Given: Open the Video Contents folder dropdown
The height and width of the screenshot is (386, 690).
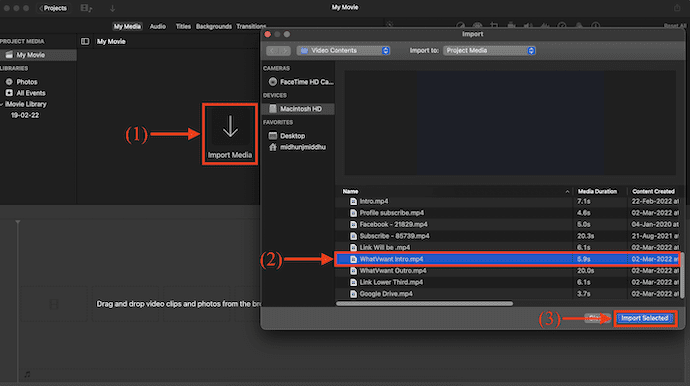Looking at the screenshot, I should pos(343,51).
